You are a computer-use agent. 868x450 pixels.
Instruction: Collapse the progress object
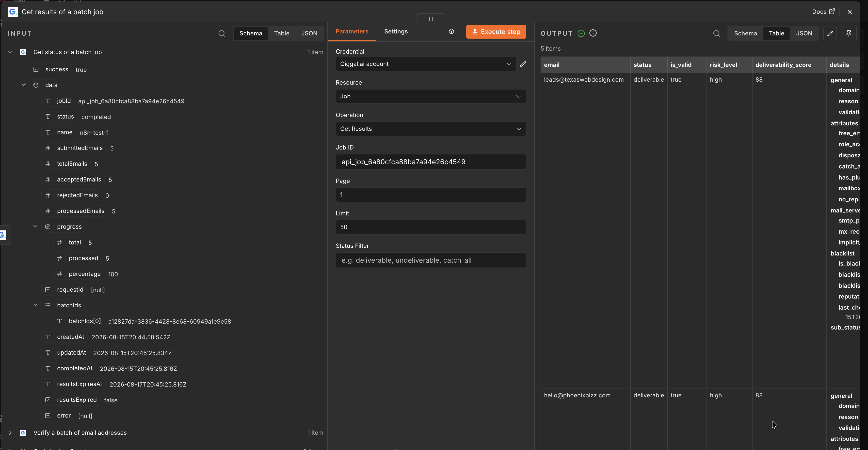35,226
